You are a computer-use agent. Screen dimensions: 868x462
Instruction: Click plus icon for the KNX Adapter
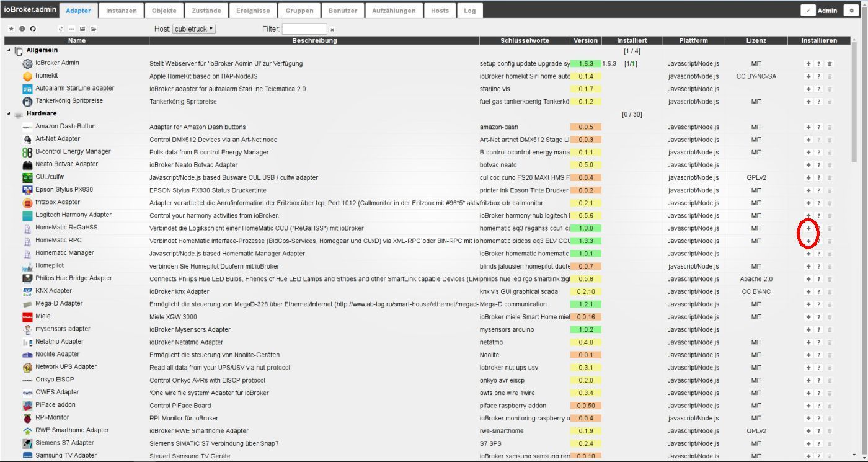coord(808,291)
